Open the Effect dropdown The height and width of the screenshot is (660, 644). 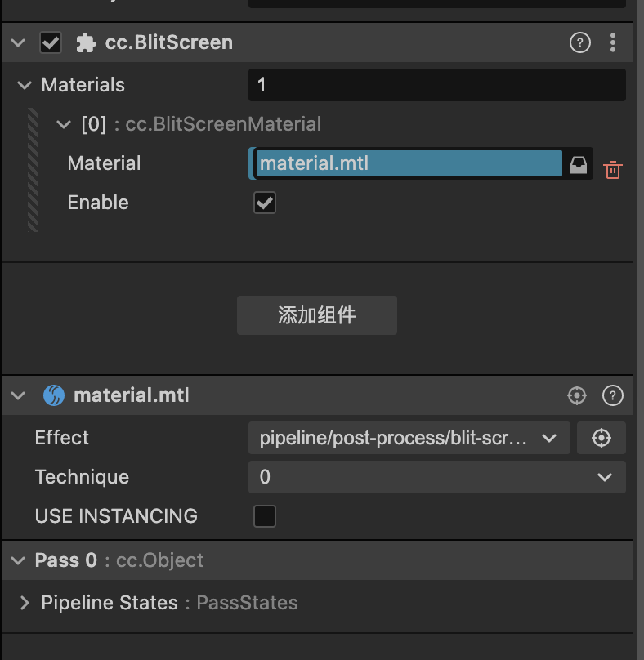coord(409,438)
